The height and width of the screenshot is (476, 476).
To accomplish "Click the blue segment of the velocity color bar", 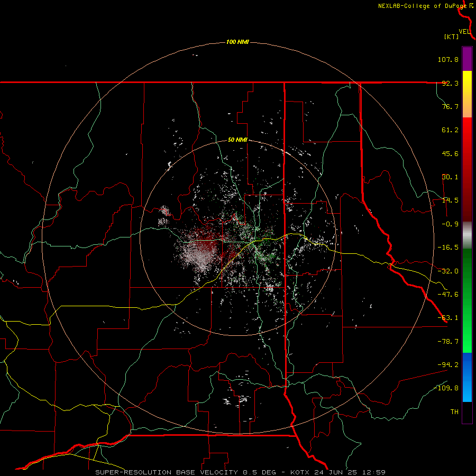I will click(x=467, y=377).
